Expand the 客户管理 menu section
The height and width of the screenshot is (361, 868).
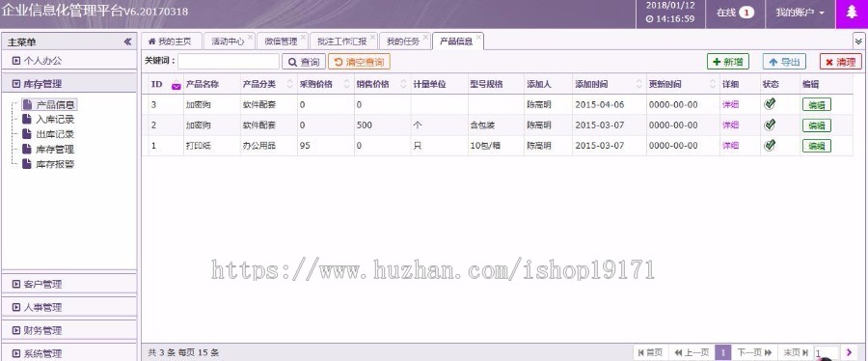(x=69, y=284)
